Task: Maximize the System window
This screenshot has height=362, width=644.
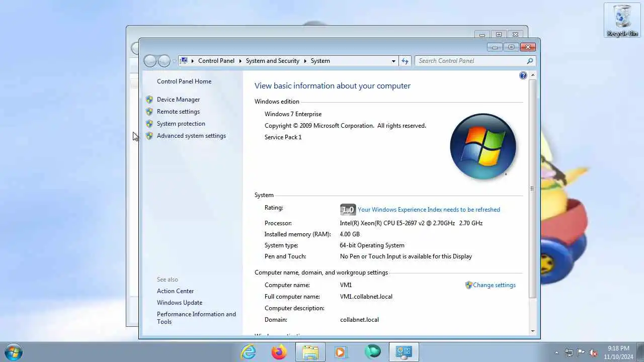Action: pyautogui.click(x=512, y=47)
